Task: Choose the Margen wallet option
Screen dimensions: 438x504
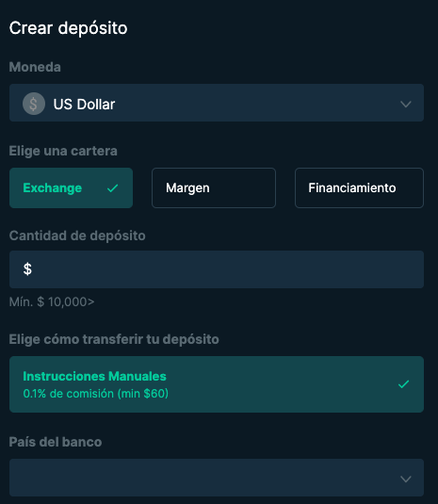Action: click(214, 187)
